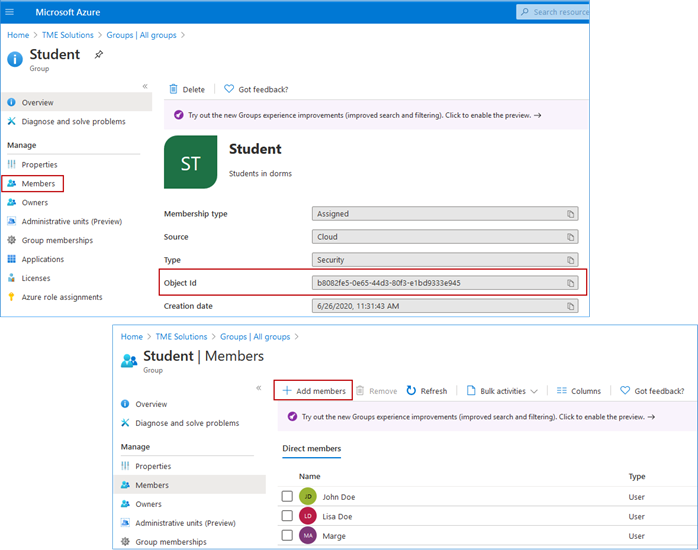Select the Direct members tab
This screenshot has height=550, width=698.
(x=312, y=449)
